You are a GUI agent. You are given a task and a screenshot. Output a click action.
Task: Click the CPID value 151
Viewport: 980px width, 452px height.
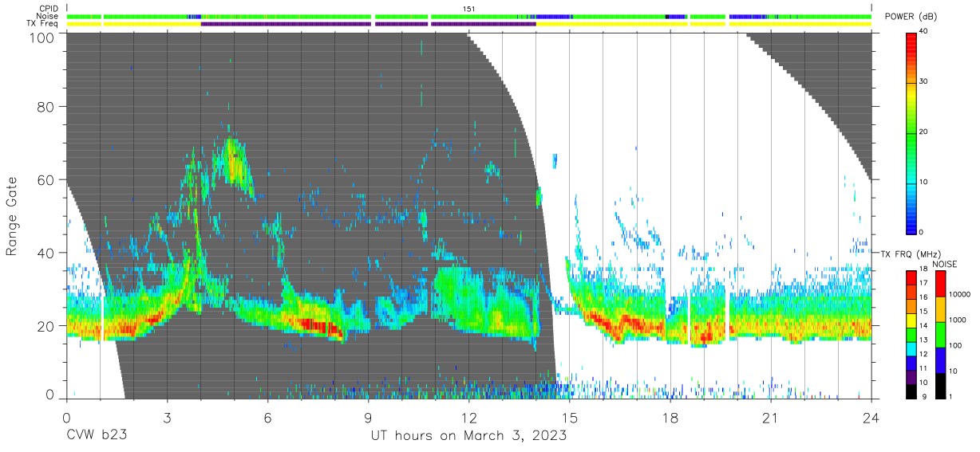coord(468,8)
